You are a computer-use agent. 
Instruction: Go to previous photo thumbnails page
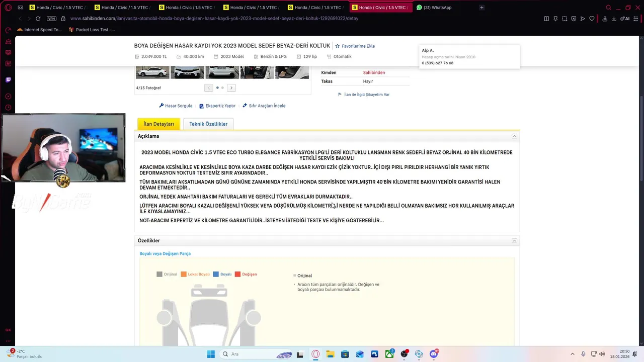point(208,88)
